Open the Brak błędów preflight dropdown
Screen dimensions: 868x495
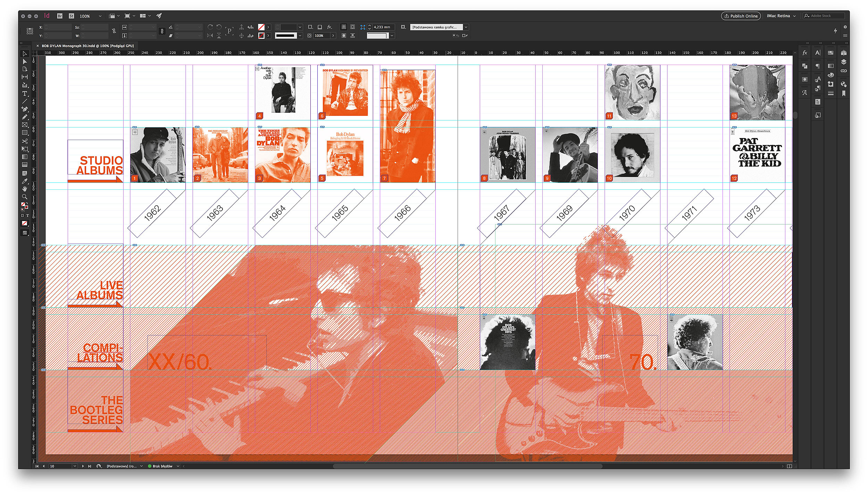point(178,466)
